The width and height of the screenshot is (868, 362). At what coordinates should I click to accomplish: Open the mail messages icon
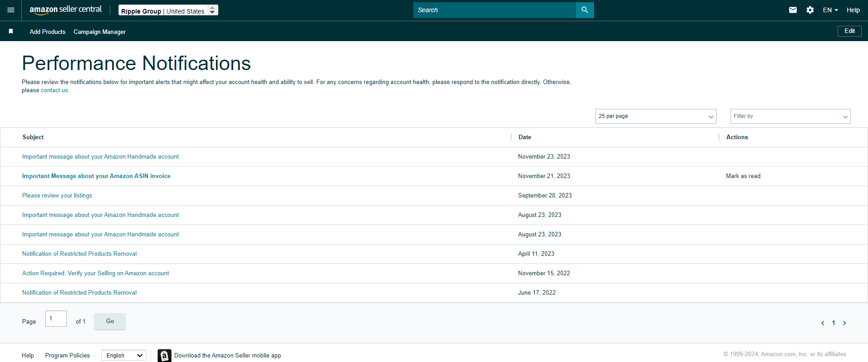(793, 10)
